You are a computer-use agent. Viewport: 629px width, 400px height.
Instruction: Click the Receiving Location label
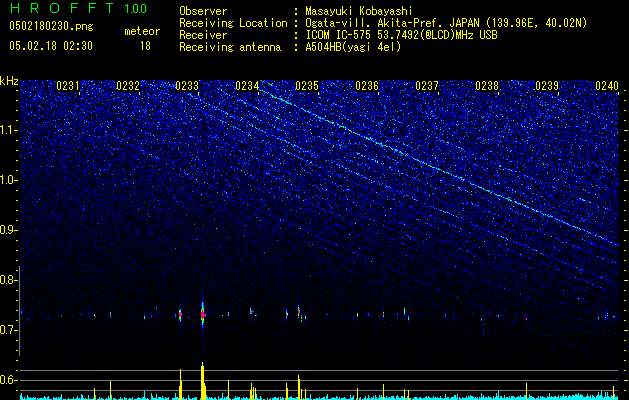click(x=233, y=24)
